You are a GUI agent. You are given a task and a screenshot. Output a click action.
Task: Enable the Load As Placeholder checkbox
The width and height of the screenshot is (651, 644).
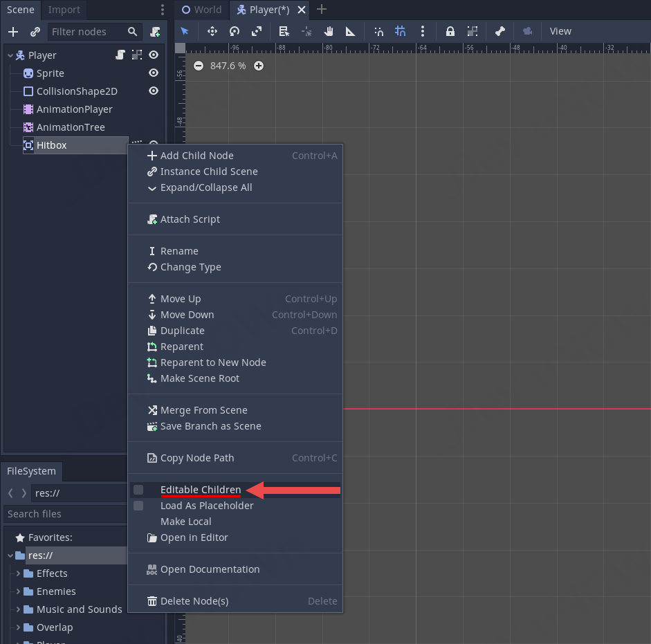138,506
